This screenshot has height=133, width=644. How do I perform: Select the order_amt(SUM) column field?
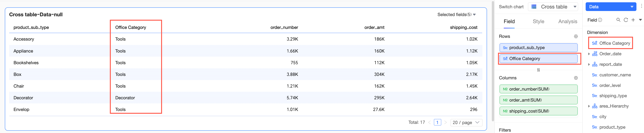538,100
